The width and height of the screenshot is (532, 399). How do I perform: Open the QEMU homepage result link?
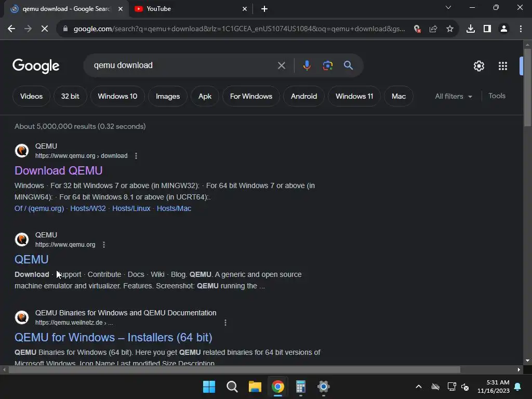32,260
